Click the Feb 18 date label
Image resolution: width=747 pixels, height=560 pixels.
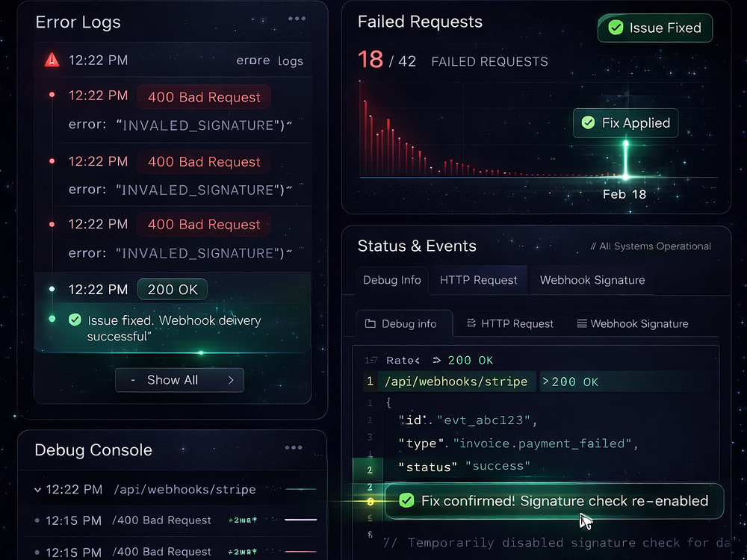(624, 194)
